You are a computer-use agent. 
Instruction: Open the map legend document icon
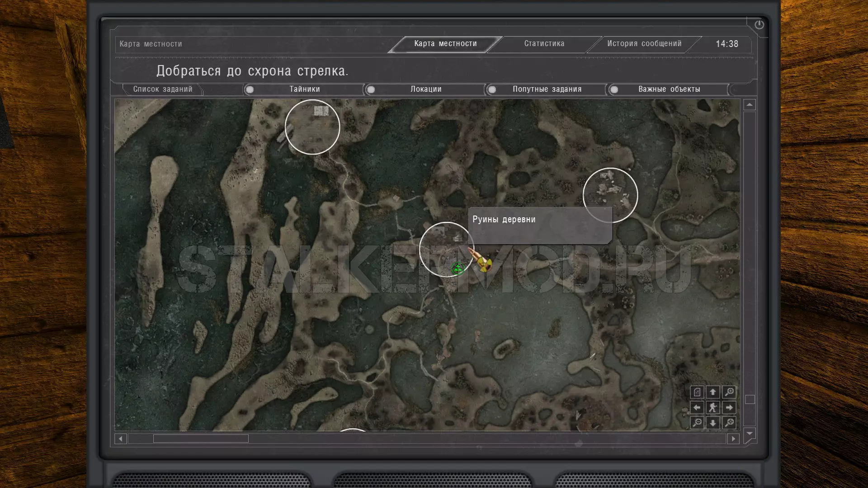click(697, 392)
